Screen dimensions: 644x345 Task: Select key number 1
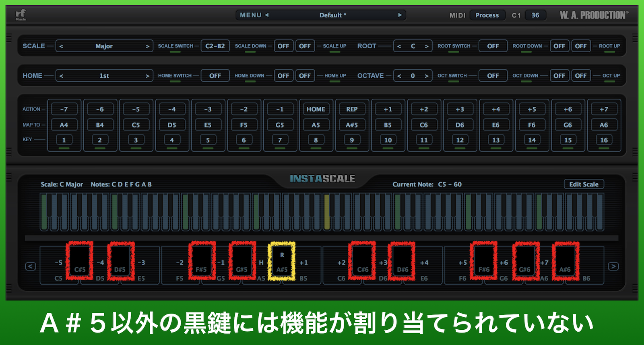tap(64, 140)
